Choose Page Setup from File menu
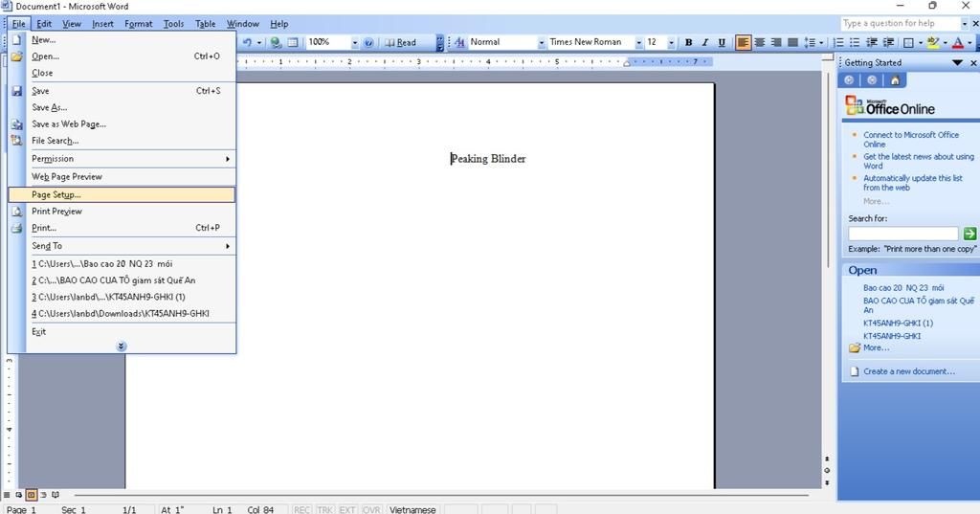 [122, 194]
